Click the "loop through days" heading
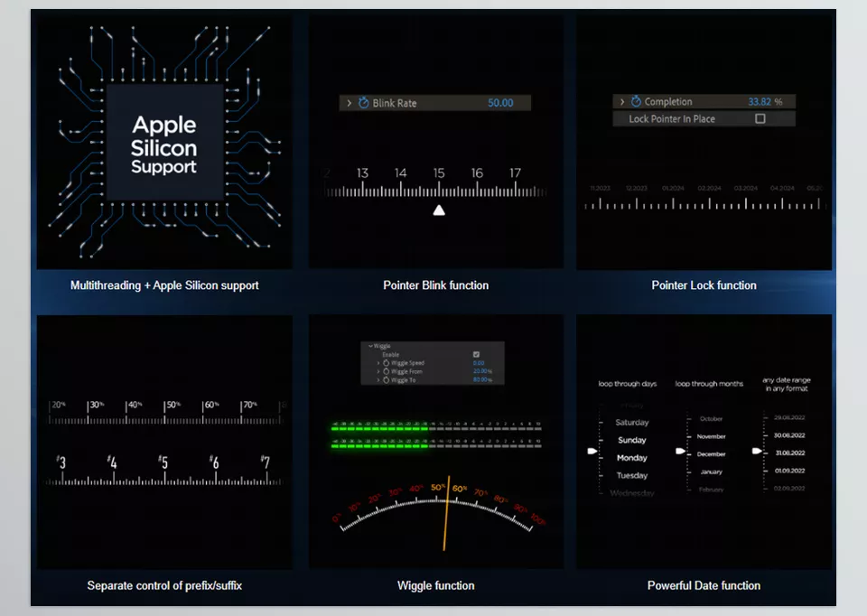Viewport: 867px width, 616px height. [x=627, y=384]
